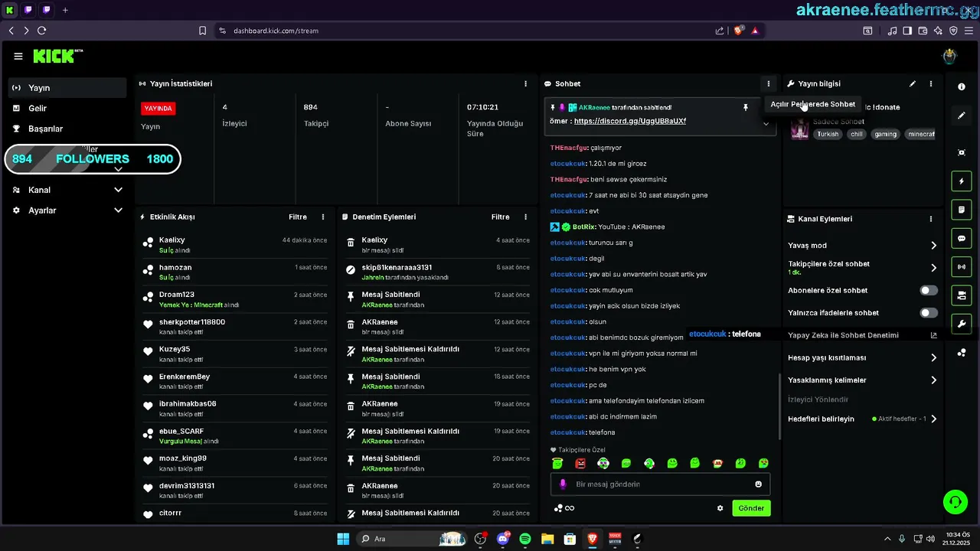Click the angry red emote in the emote row

[x=580, y=463]
